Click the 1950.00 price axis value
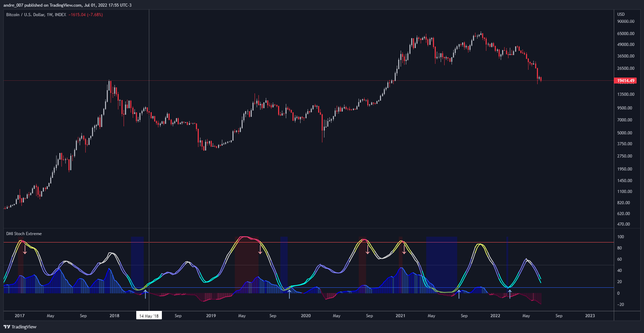The width and height of the screenshot is (644, 333). [625, 169]
